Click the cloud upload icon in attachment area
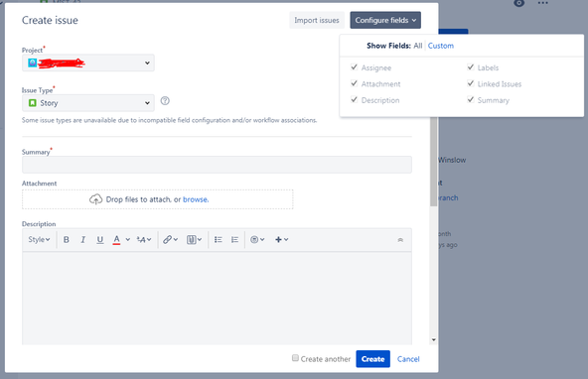 [x=95, y=199]
